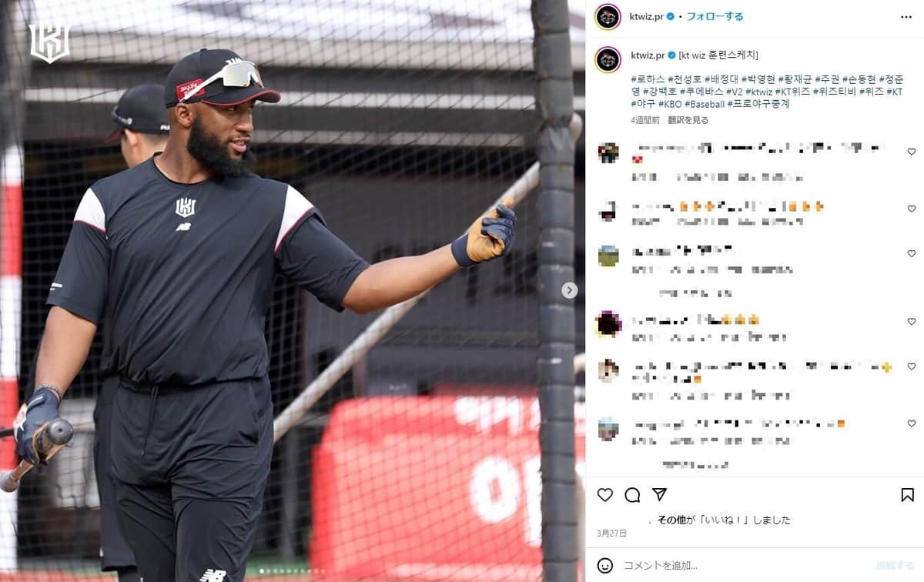The height and width of the screenshot is (582, 924).
Task: Open the #Baseball hashtag link
Action: click(x=704, y=103)
